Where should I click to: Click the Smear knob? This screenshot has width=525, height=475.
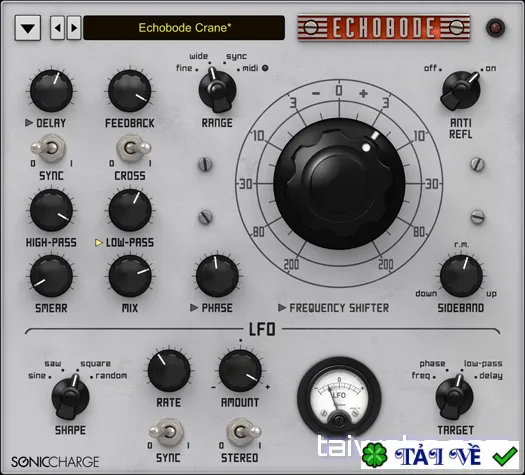[x=51, y=276]
